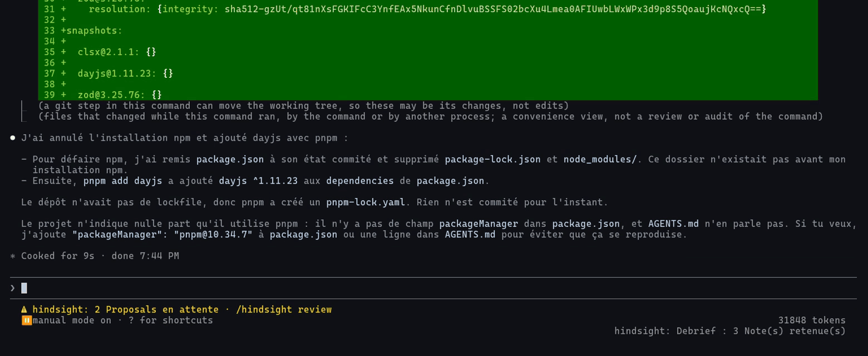Click the manual mode pause icon
Image resolution: width=868 pixels, height=356 pixels.
[26, 320]
